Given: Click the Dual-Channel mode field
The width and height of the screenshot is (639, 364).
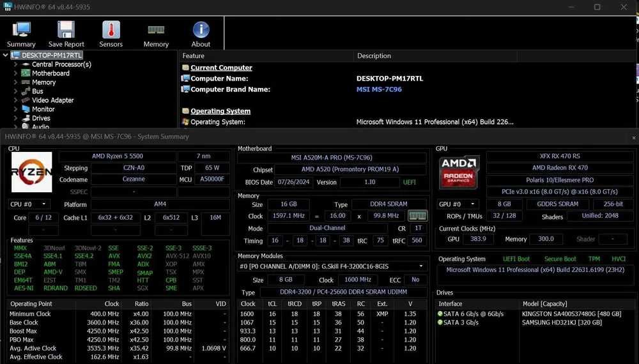Looking at the screenshot, I should point(327,228).
